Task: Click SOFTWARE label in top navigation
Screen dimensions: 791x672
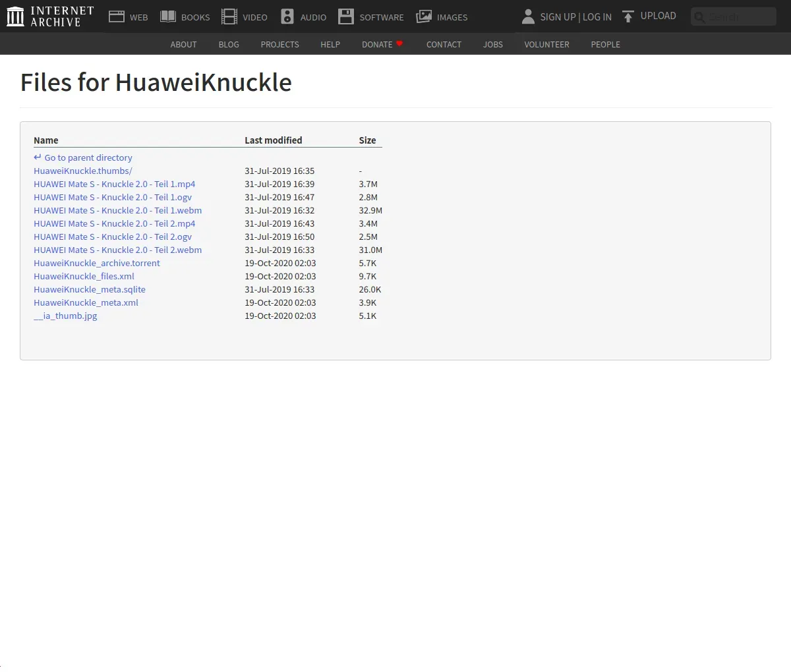Action: tap(382, 17)
